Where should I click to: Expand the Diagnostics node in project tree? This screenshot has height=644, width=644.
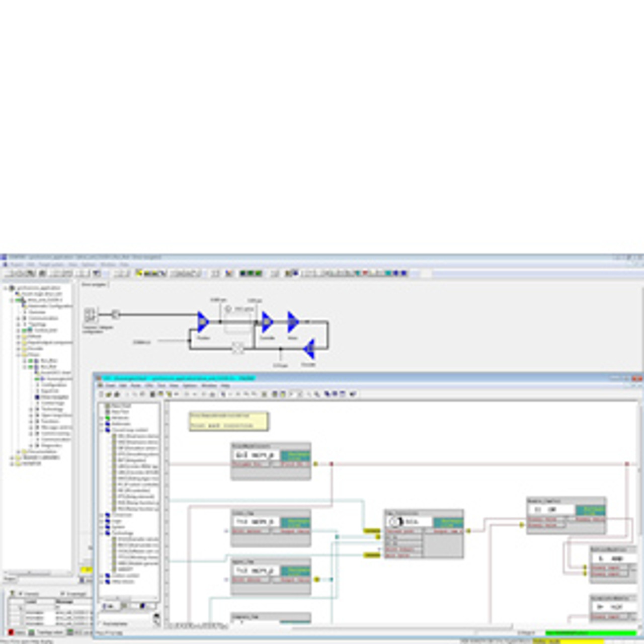tap(31, 445)
